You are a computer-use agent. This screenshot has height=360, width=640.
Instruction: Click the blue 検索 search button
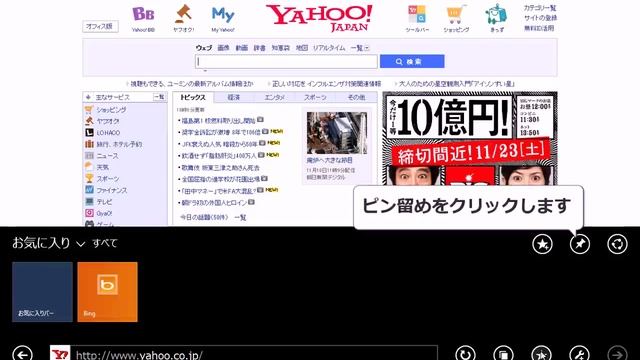(412, 62)
